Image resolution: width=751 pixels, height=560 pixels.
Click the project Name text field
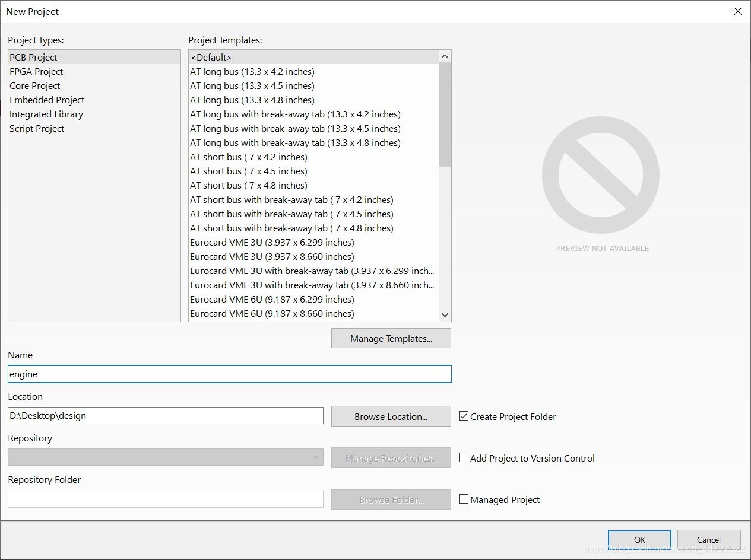click(230, 374)
